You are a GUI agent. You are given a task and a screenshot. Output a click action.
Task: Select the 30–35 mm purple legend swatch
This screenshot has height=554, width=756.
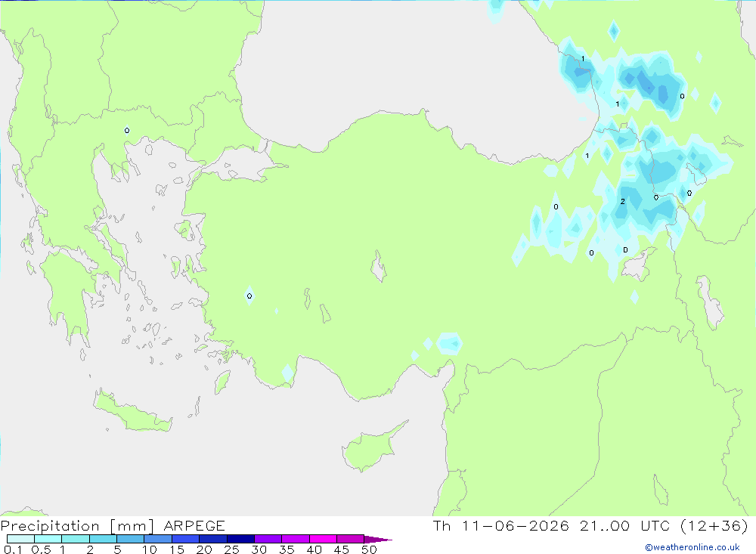268,539
